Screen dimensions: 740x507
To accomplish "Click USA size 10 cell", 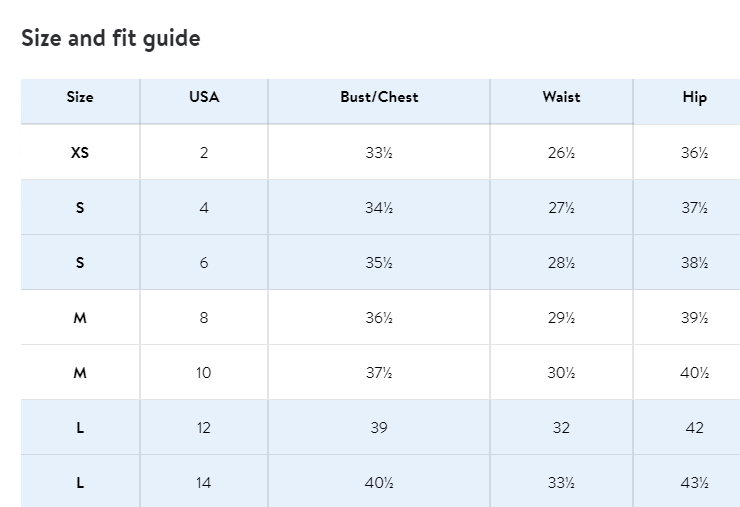I will point(204,373).
